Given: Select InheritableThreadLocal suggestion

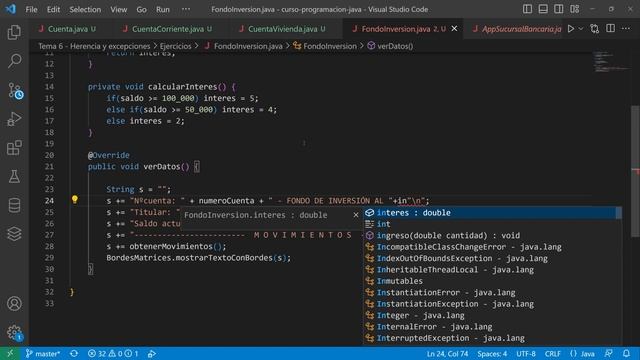Looking at the screenshot, I should pyautogui.click(x=492, y=270).
